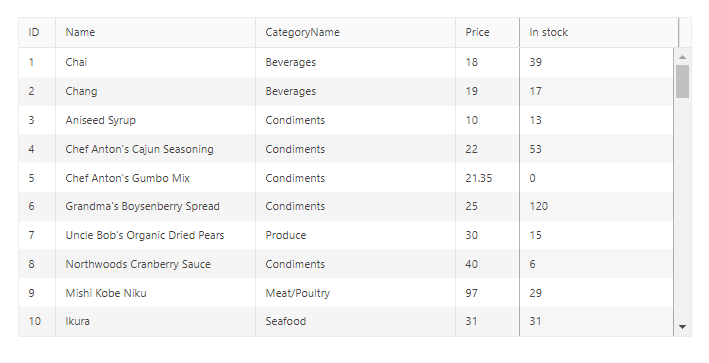This screenshot has height=363, width=709.
Task: Click the Produce category cell
Action: point(355,236)
